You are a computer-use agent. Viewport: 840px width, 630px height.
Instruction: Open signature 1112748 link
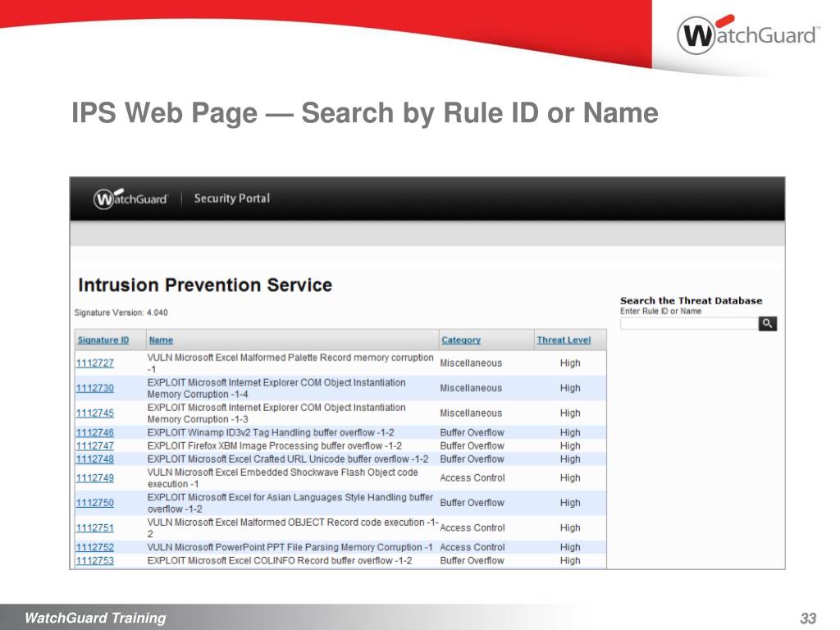[x=95, y=459]
